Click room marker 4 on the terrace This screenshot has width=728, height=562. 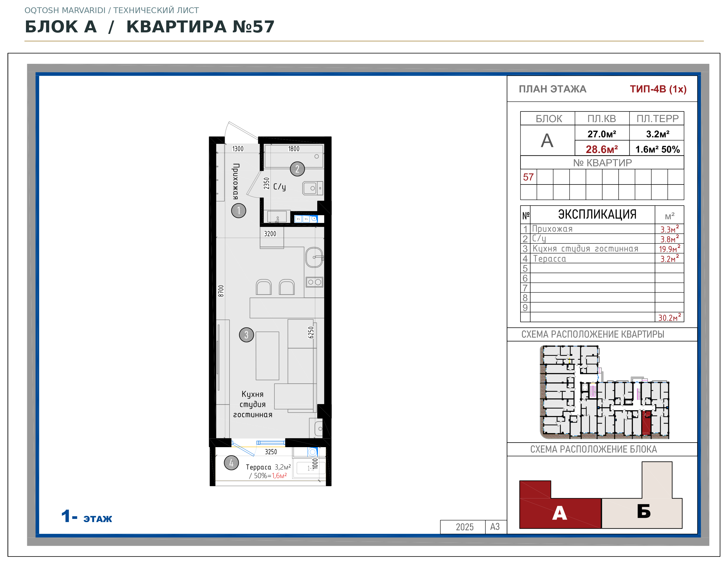[x=231, y=463]
